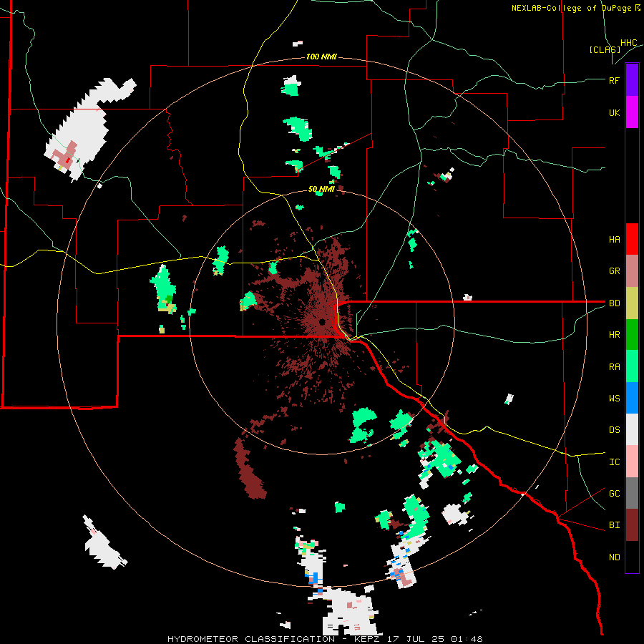
Task: Click the ND black legend swatch
Action: pos(632,557)
